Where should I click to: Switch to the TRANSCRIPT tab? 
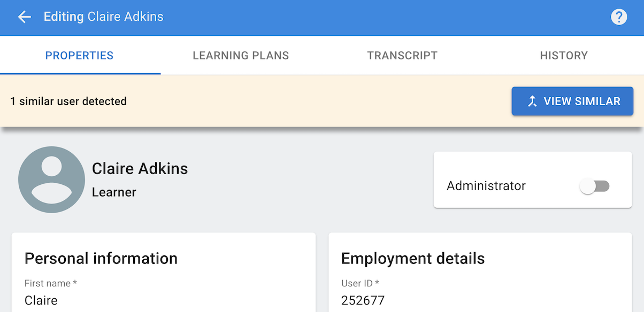coord(402,55)
